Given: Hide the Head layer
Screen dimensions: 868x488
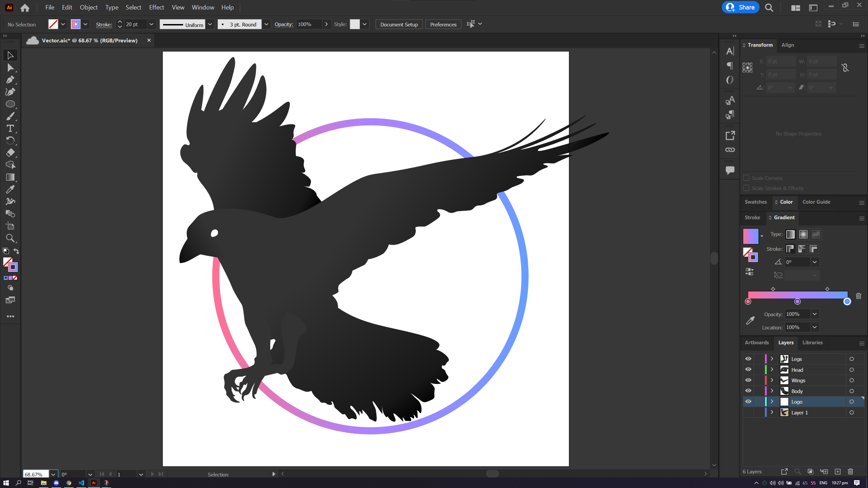Looking at the screenshot, I should tap(748, 369).
